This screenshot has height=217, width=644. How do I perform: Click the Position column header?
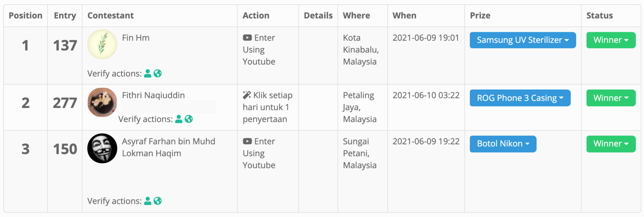point(25,16)
